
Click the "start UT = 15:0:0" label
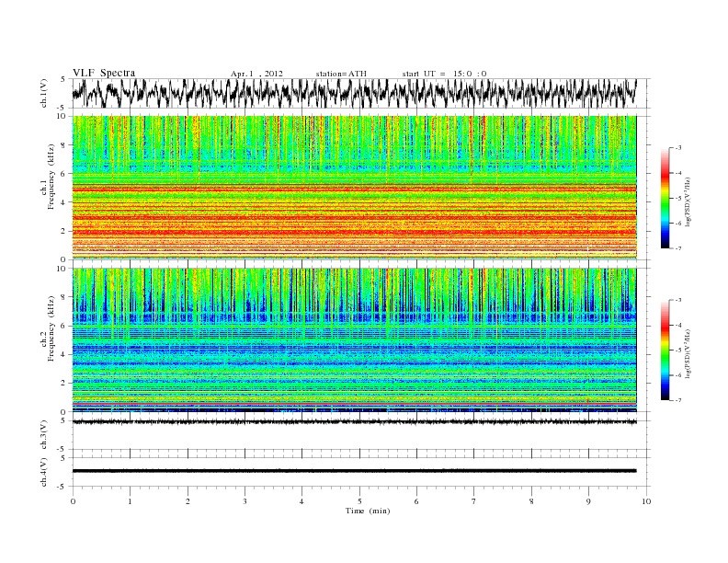click(x=444, y=74)
